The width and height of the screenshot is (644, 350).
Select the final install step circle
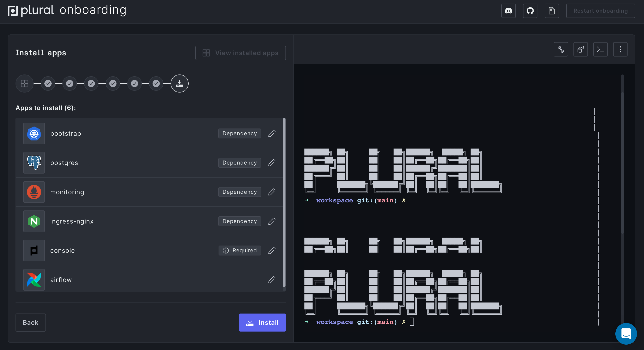180,83
